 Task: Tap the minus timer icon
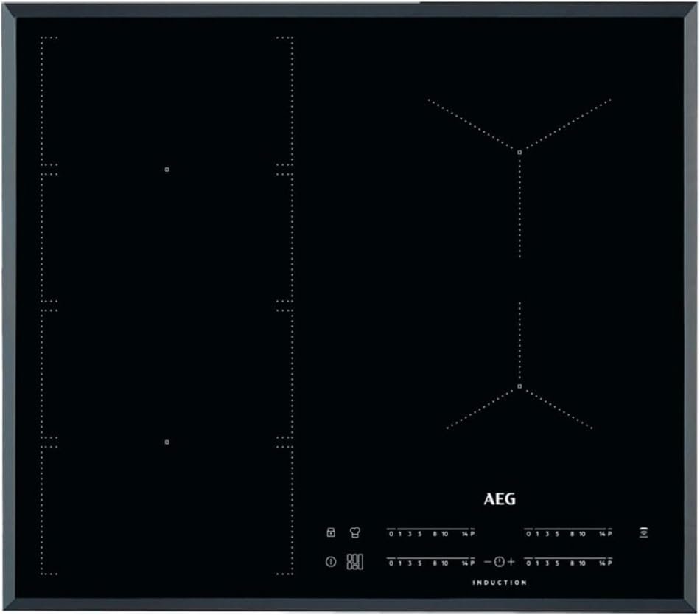pyautogui.click(x=487, y=561)
